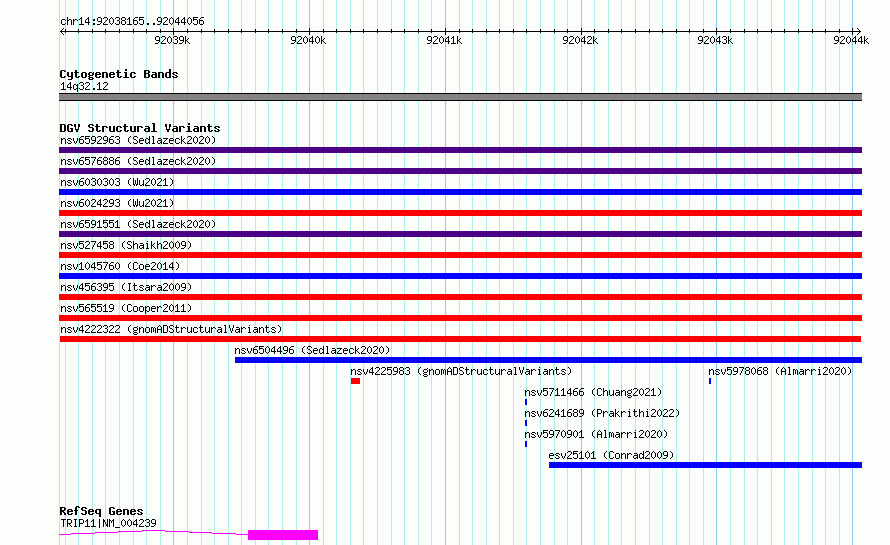Click the 92040k ruler position
The height and width of the screenshot is (545, 890).
[x=308, y=40]
